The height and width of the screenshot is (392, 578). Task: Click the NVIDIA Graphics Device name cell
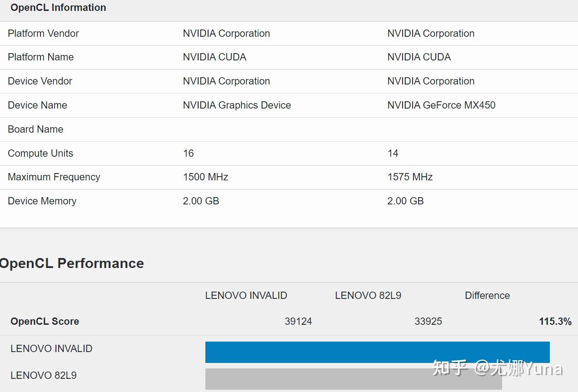point(237,105)
